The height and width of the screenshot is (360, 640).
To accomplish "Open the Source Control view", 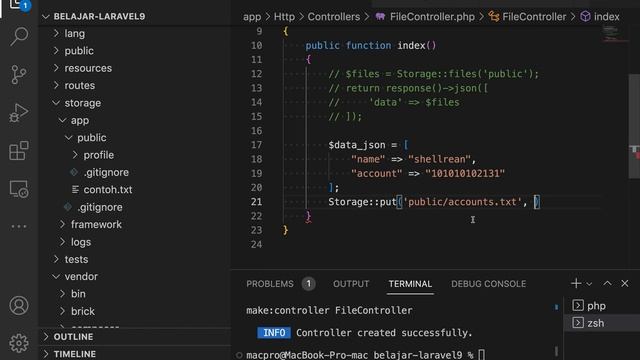I will (x=19, y=75).
